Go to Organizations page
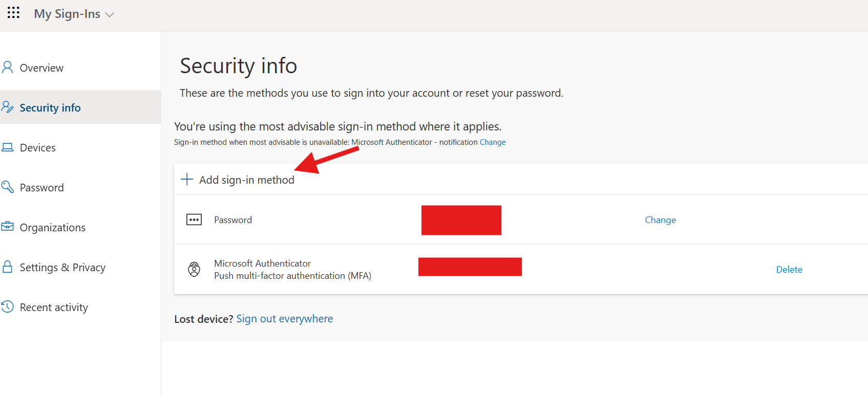Viewport: 868px width, 395px height. tap(52, 228)
